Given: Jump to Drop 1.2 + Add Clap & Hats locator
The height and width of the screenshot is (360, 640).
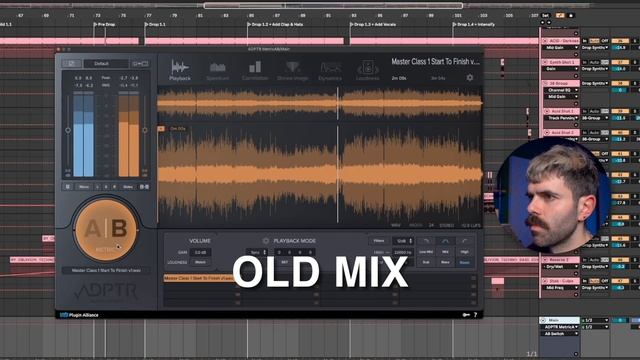Looking at the screenshot, I should (x=276, y=24).
